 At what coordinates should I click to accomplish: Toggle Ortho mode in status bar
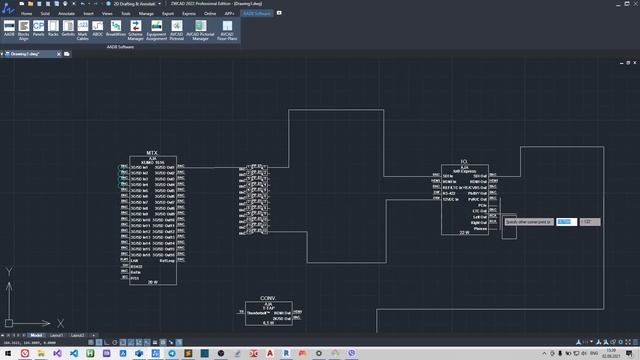click(x=107, y=342)
